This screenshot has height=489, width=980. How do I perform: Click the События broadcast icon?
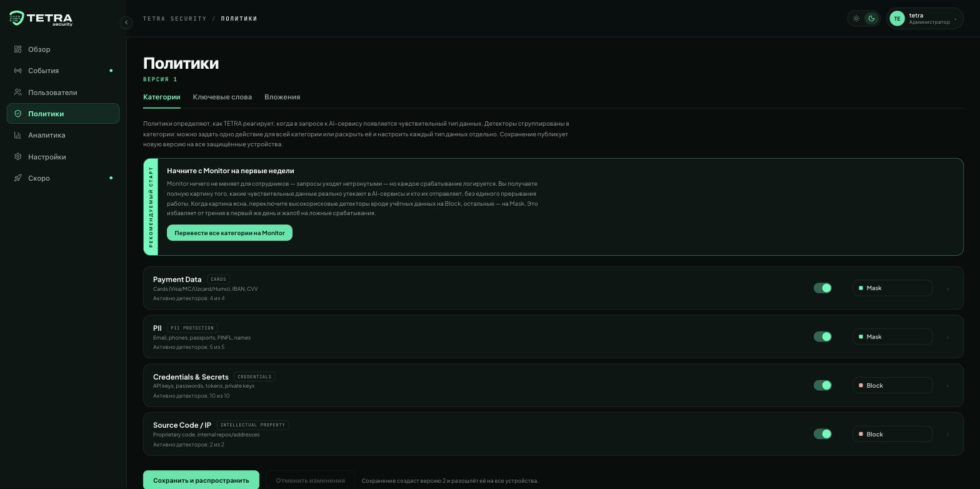(x=18, y=71)
